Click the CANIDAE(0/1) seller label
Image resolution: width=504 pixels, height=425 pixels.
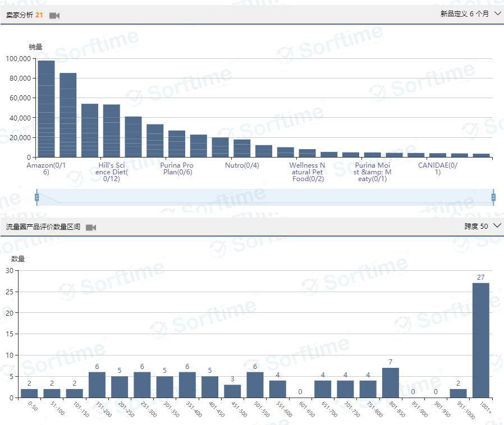tap(438, 169)
